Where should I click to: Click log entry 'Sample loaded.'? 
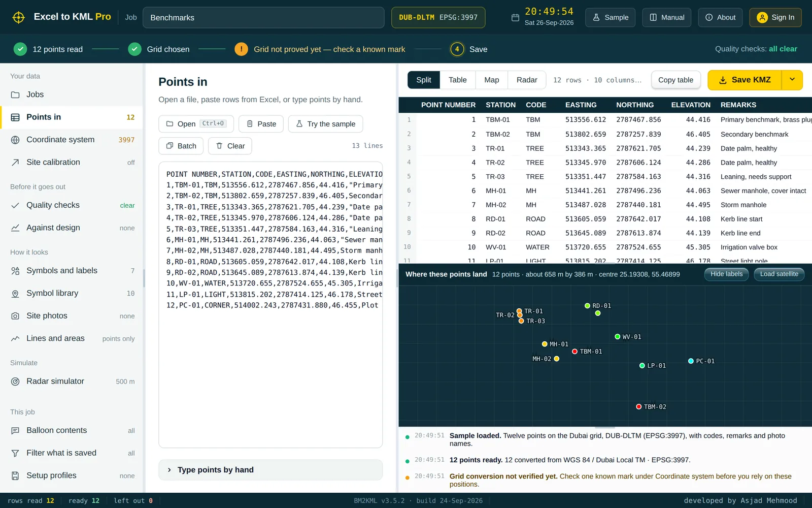click(x=605, y=439)
